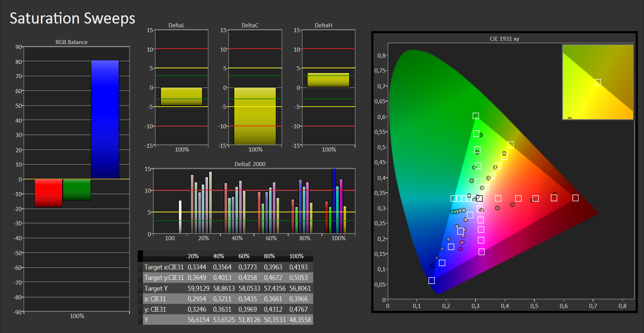Click the measured y value 0,4767
Image resolution: width=644 pixels, height=333 pixels.
point(299,309)
